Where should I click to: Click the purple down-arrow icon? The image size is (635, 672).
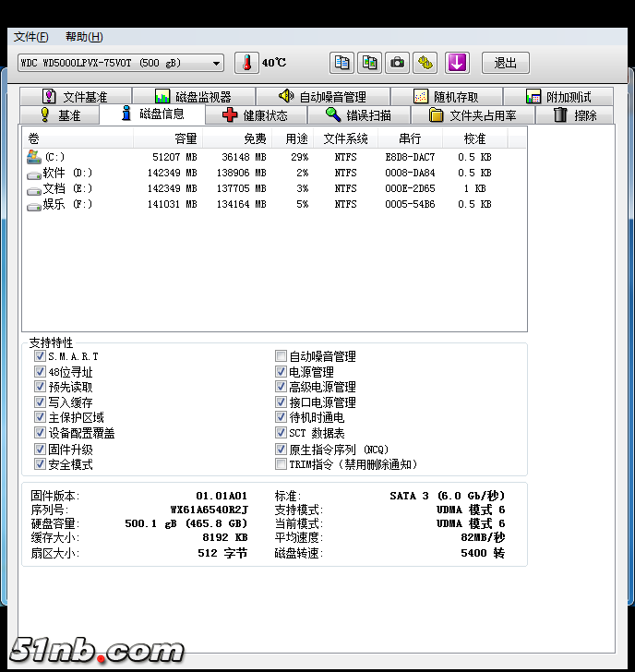click(458, 63)
